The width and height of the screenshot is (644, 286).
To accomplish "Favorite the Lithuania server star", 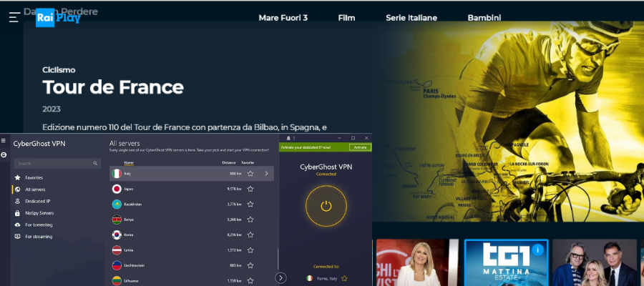I will click(x=250, y=281).
